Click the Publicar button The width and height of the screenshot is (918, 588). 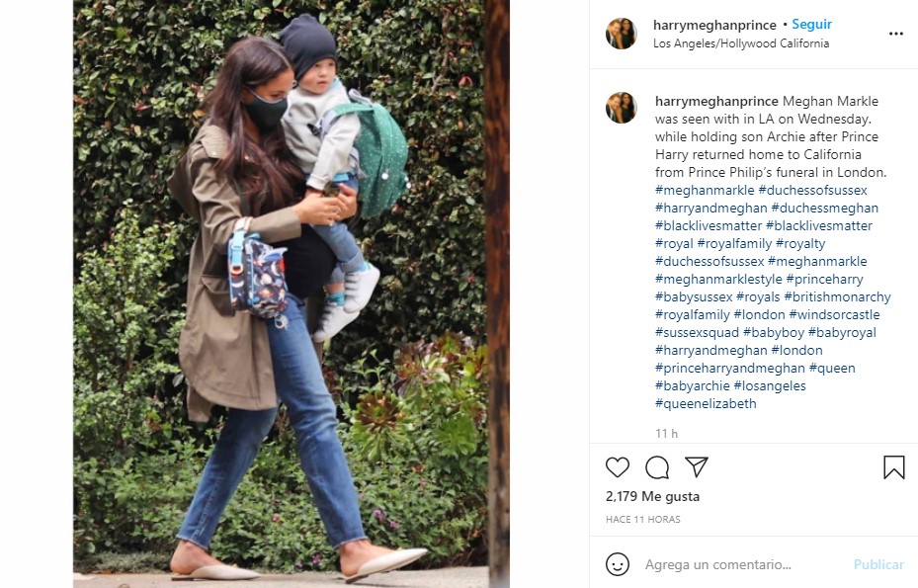878,564
